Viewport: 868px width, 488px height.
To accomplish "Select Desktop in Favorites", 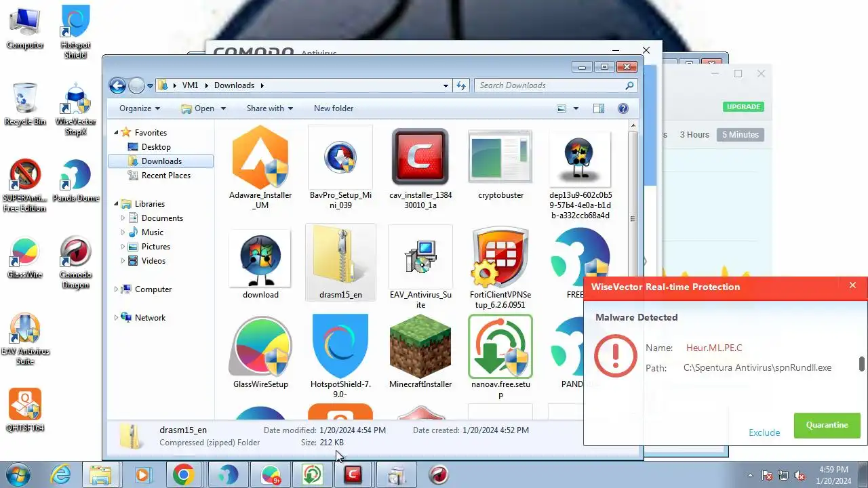I will [156, 147].
